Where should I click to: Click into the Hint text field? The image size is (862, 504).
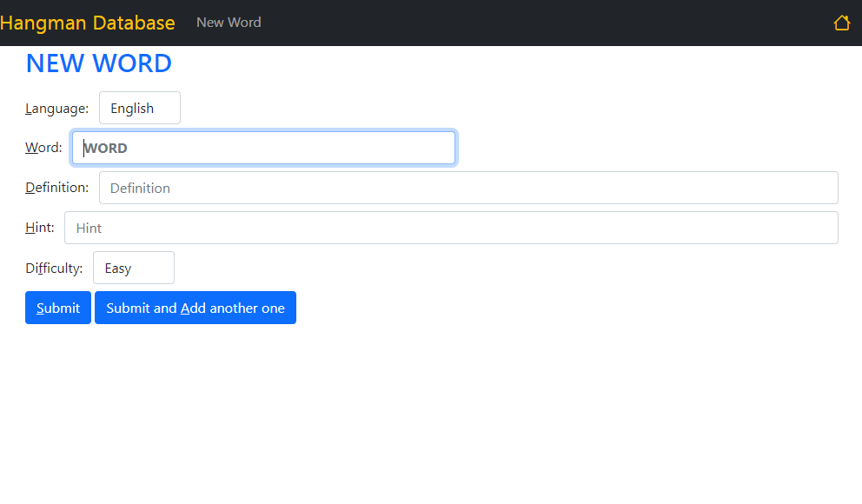pos(451,228)
